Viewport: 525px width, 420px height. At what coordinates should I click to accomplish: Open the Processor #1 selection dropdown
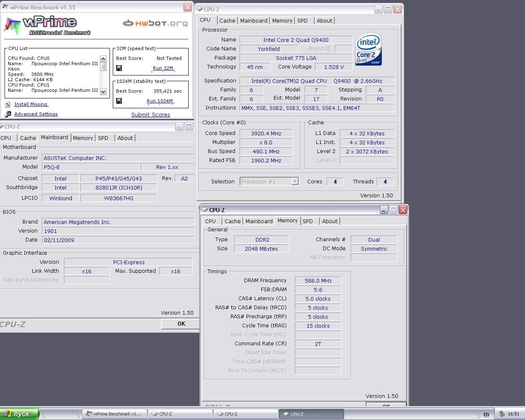pyautogui.click(x=294, y=181)
